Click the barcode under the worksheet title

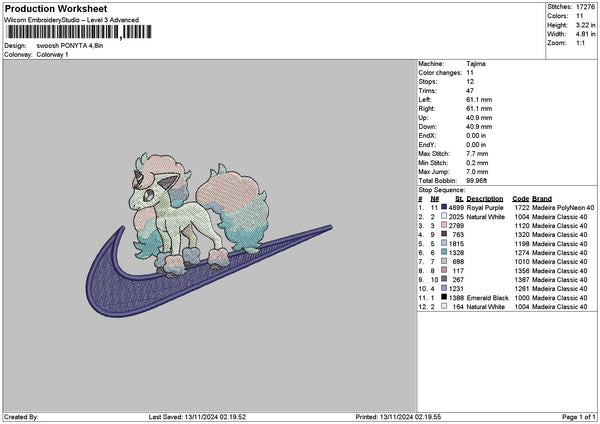tap(79, 32)
